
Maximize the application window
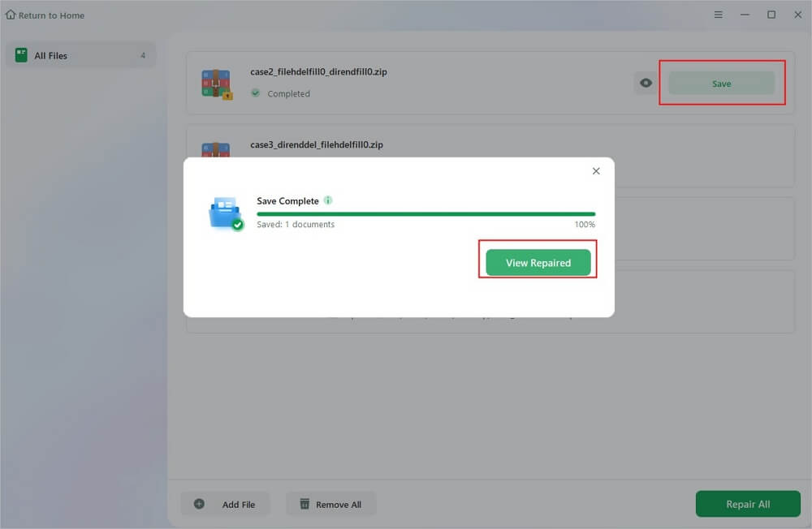point(771,15)
